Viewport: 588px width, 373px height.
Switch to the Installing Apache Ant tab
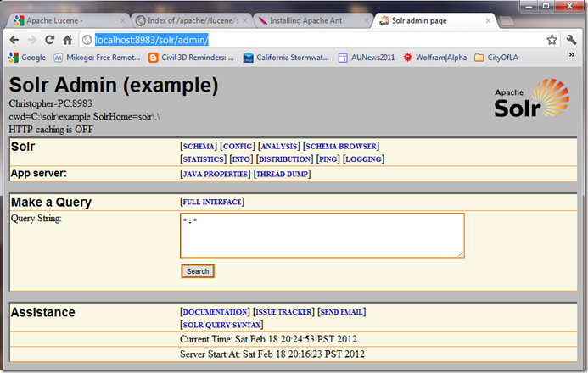[x=313, y=20]
